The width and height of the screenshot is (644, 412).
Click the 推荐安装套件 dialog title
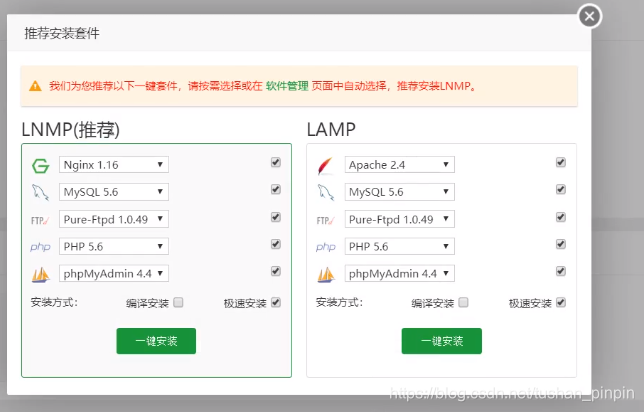coord(62,33)
